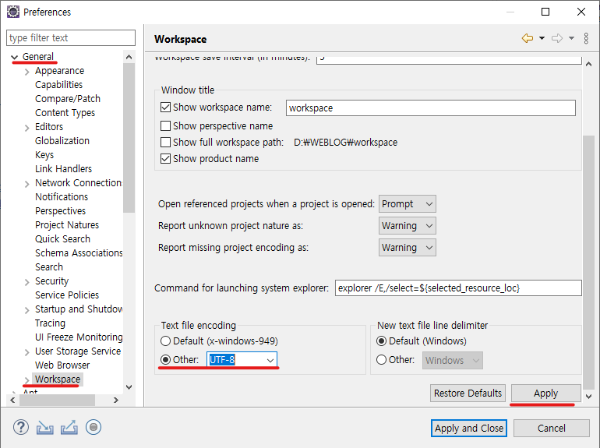Open the referenced projects Prompt dropdown
Viewport: 600px width, 448px height.
pos(407,204)
